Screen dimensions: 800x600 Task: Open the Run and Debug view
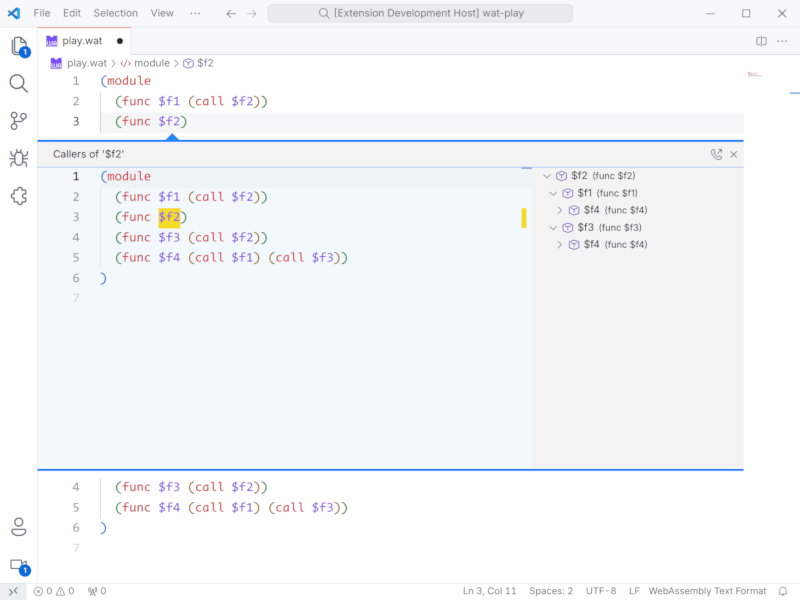coord(18,158)
